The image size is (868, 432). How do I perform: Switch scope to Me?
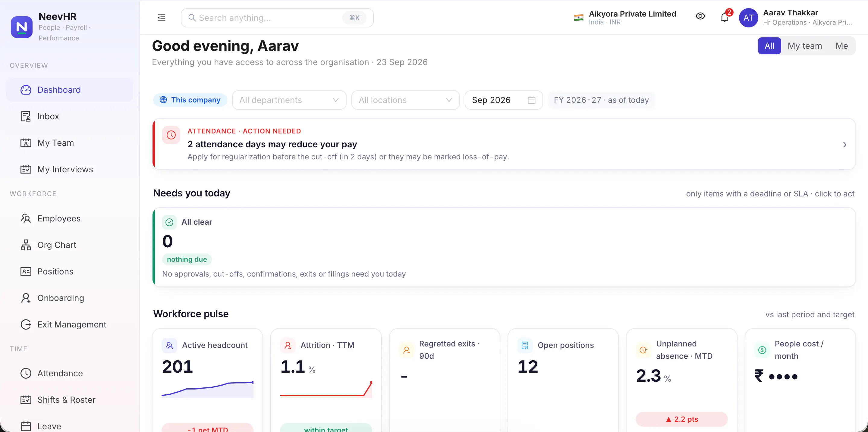pos(842,46)
